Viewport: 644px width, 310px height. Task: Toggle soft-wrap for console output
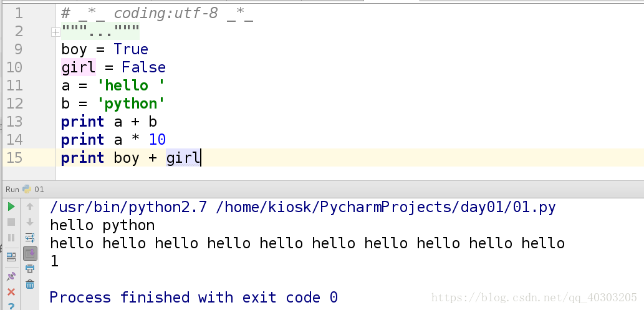(29, 238)
